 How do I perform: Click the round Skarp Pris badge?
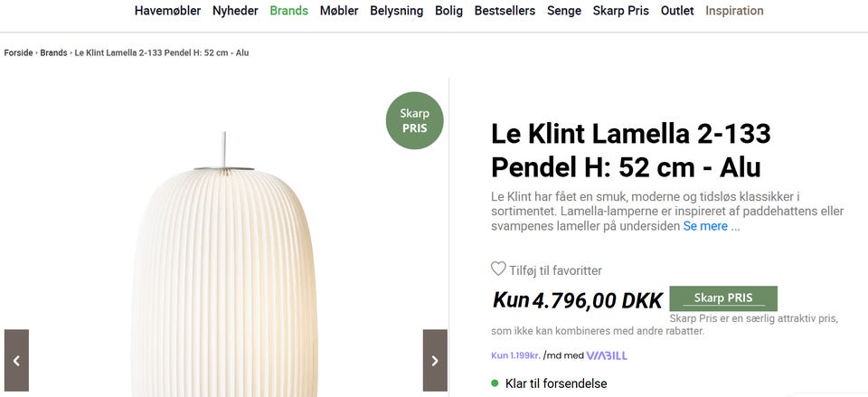[415, 120]
